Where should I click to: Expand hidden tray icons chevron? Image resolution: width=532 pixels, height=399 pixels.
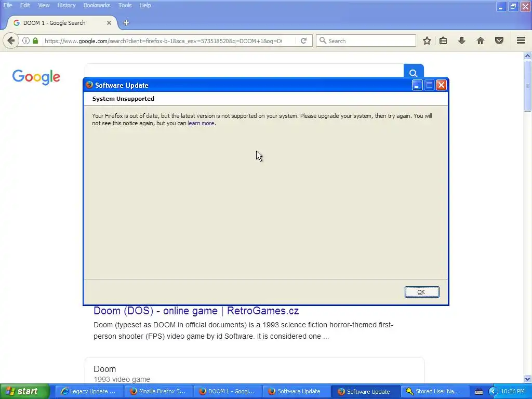pos(493,392)
